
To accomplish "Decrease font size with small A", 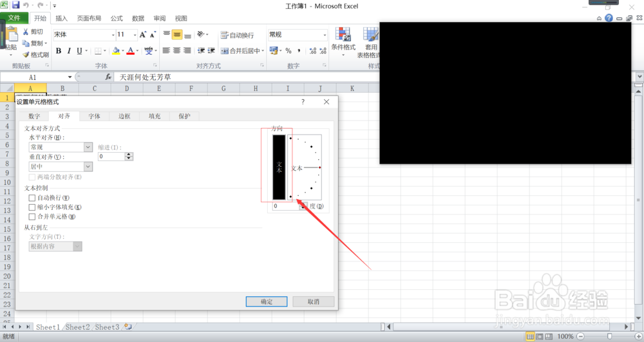I will click(x=153, y=35).
